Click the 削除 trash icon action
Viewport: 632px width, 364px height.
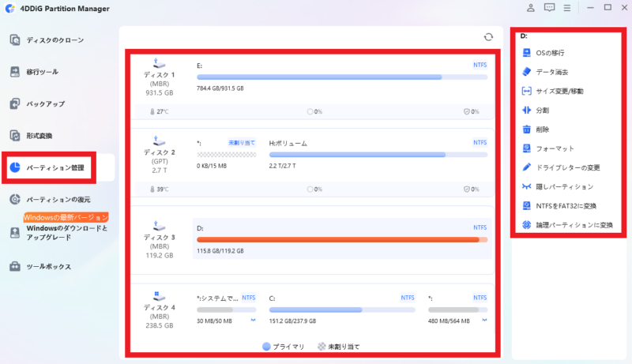point(529,129)
